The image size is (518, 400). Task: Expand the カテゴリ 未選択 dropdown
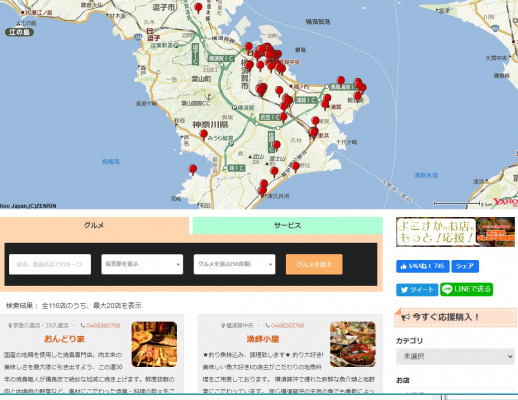pos(455,356)
